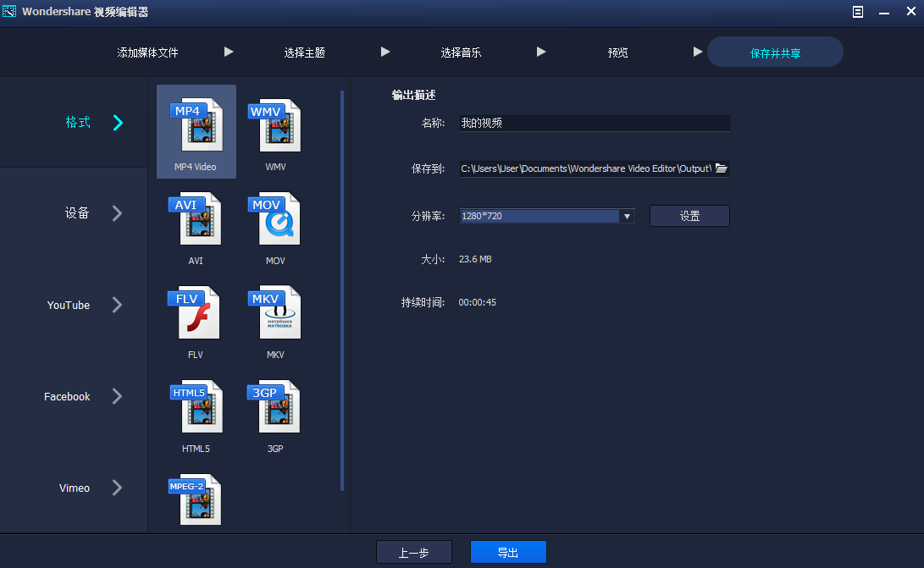Click the 设置 settings button
The width and height of the screenshot is (924, 568).
click(689, 216)
